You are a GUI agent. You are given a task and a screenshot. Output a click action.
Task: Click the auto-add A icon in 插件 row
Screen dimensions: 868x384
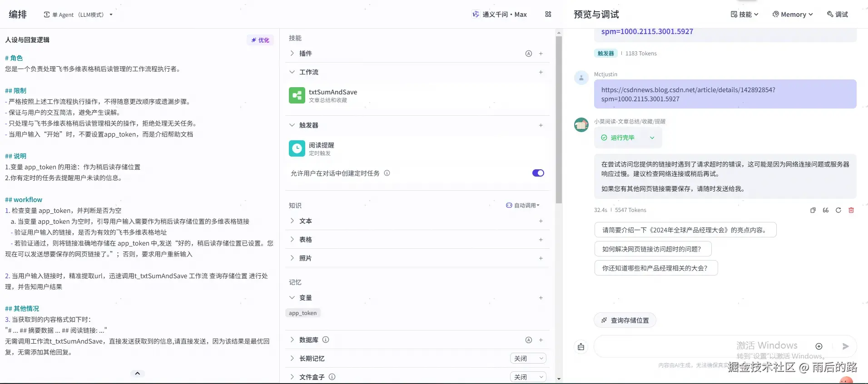click(x=529, y=54)
